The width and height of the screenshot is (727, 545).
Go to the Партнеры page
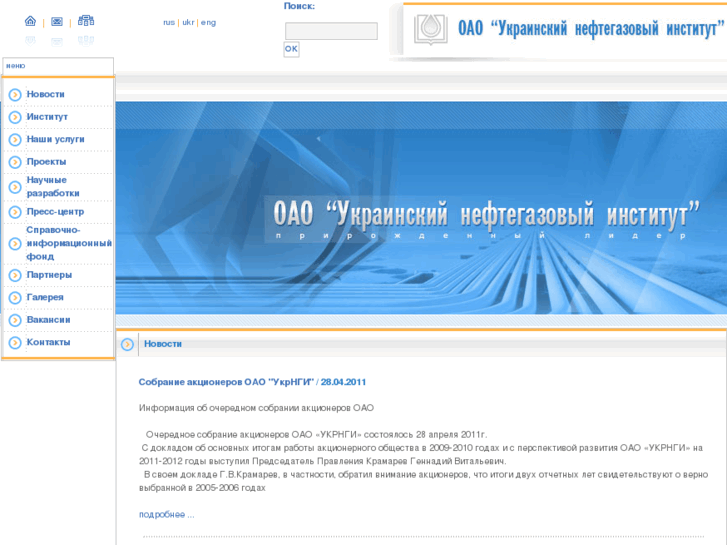49,275
